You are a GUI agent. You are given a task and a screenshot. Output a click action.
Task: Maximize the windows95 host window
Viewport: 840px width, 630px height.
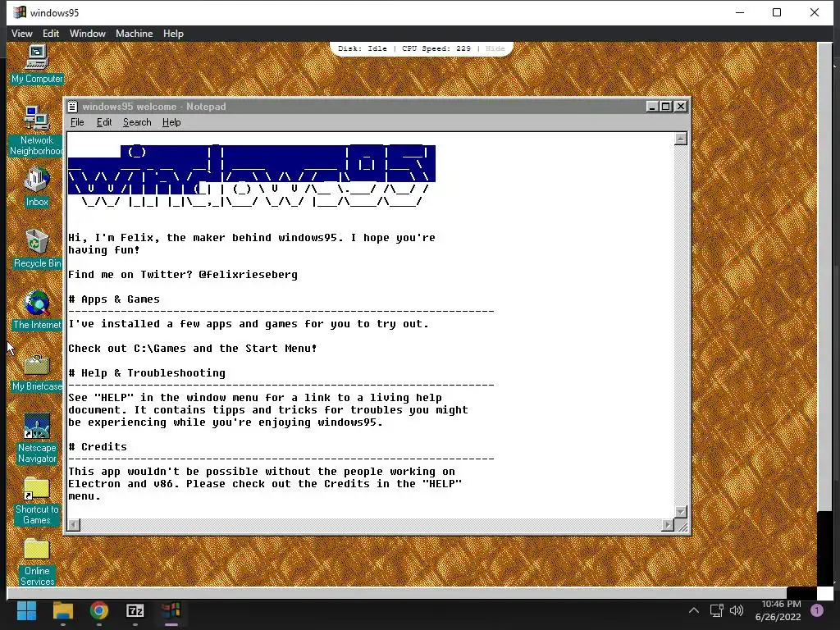click(777, 12)
